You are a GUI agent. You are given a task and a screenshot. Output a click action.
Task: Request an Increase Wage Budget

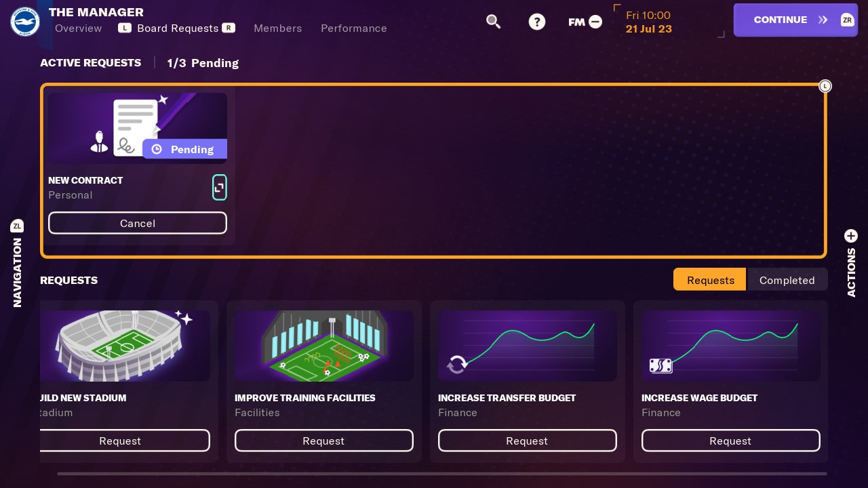pyautogui.click(x=730, y=441)
